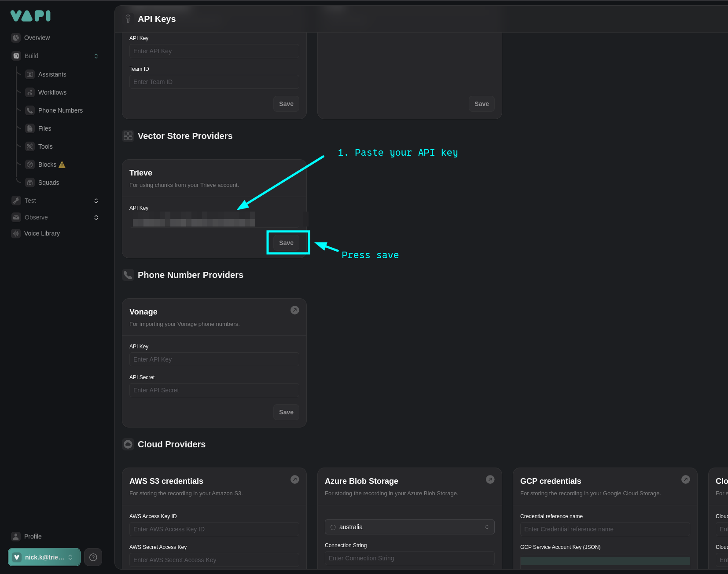Click the Build section chip icon
Viewport: 728px width, 574px height.
pyautogui.click(x=16, y=56)
